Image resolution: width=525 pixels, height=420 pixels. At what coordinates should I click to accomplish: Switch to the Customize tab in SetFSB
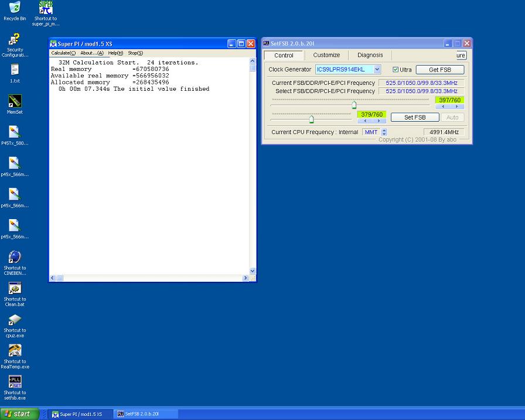pyautogui.click(x=326, y=55)
